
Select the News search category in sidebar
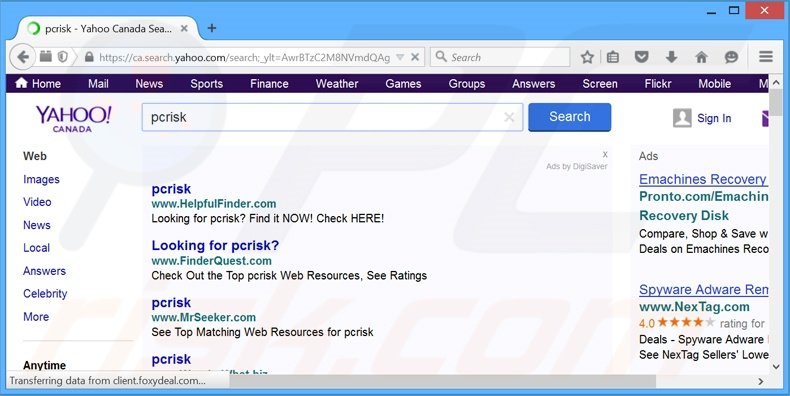37,225
